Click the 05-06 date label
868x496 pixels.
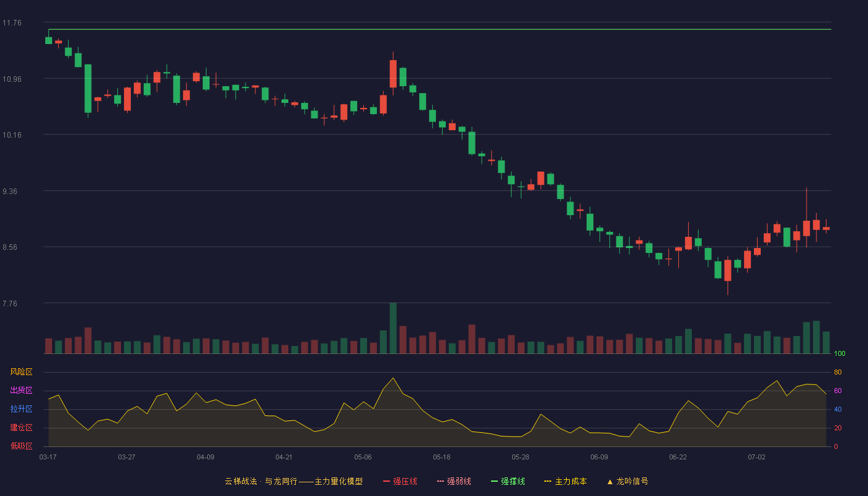(363, 457)
